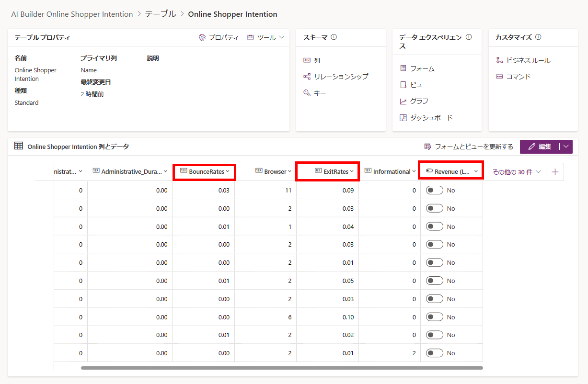Click the 編集 button
Viewport: 588px width, 384px height.
pyautogui.click(x=540, y=147)
